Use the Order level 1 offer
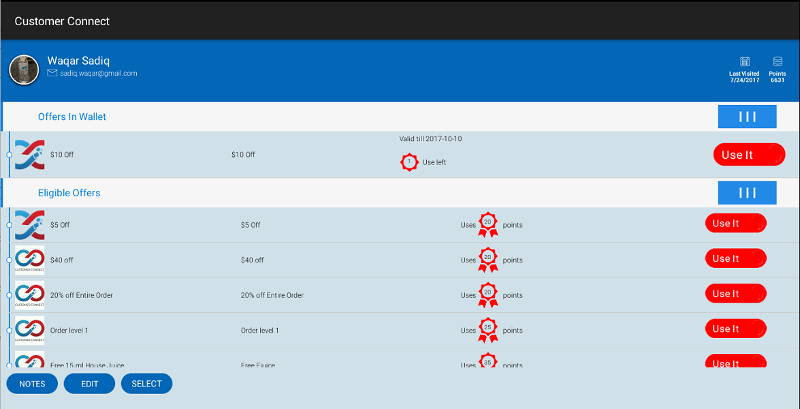This screenshot has width=800, height=409. coord(736,329)
